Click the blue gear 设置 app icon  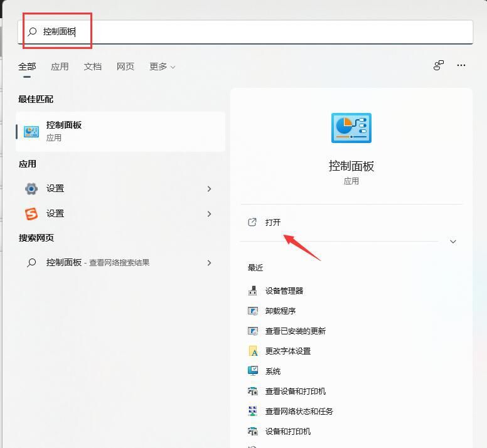(x=31, y=188)
